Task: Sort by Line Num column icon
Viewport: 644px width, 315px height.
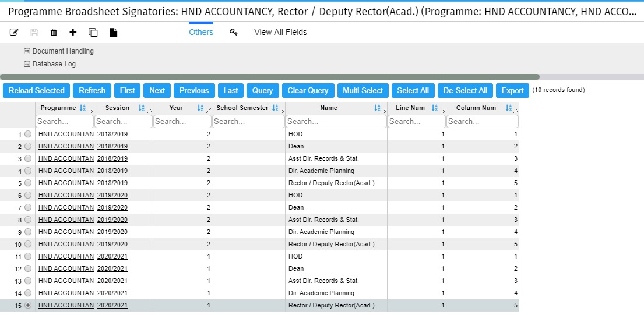Action: click(x=435, y=108)
